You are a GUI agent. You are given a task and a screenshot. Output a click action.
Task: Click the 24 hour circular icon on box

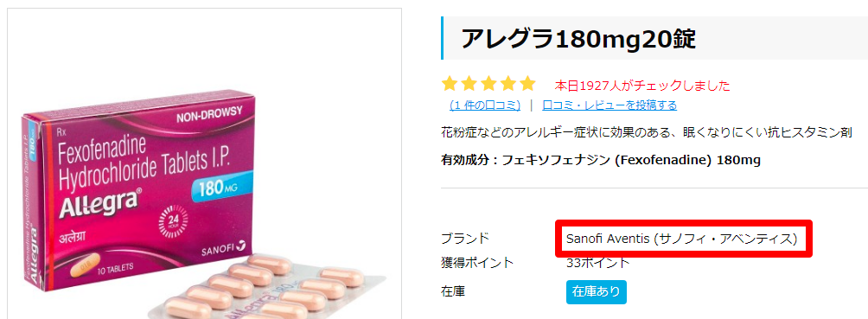click(171, 220)
